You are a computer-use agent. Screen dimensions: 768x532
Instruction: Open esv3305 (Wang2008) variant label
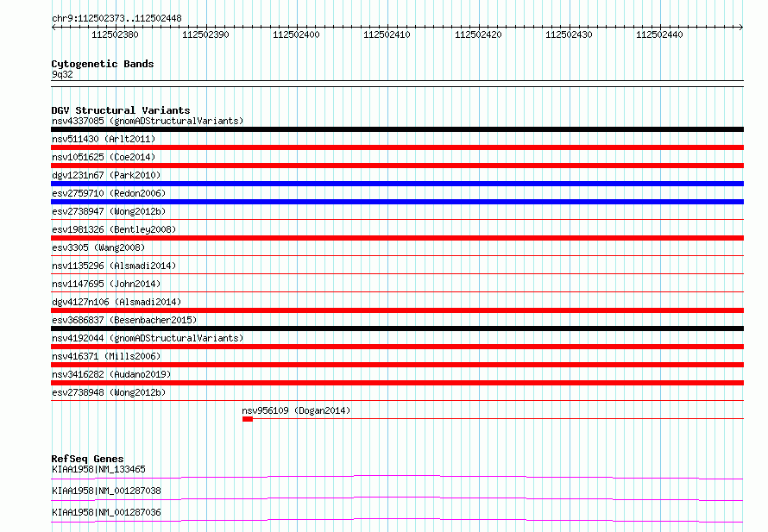tap(98, 247)
